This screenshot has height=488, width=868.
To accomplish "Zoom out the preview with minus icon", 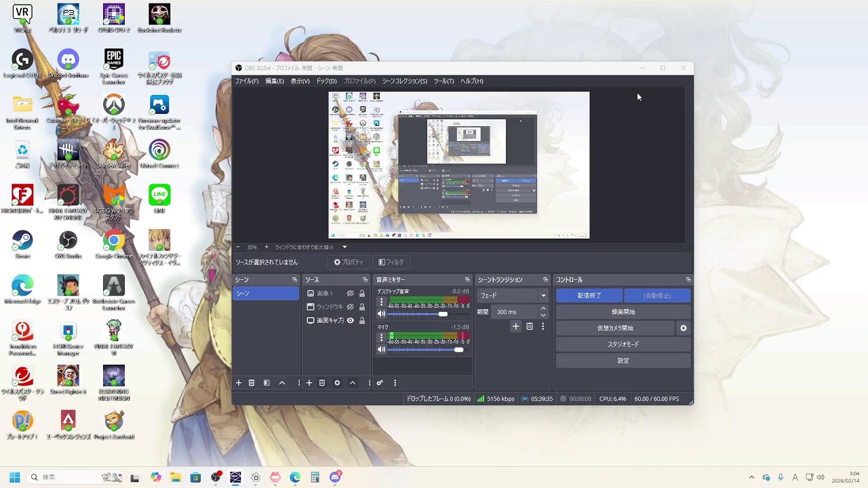I will click(238, 247).
